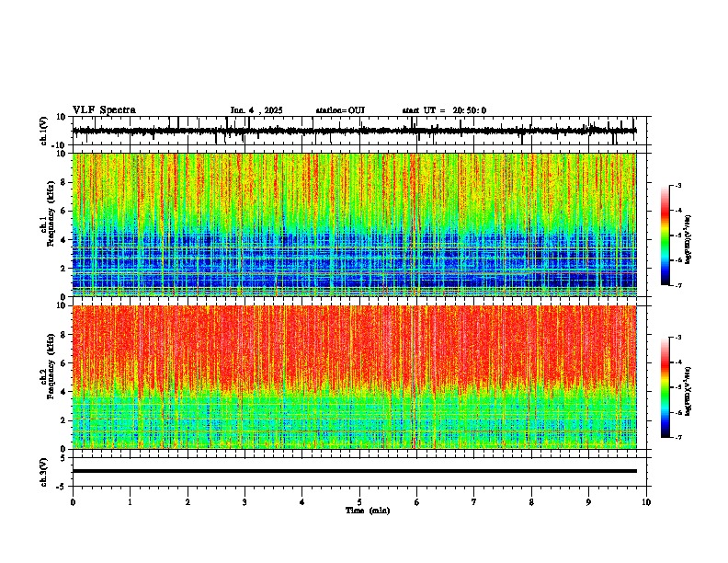The width and height of the screenshot is (728, 563).
Task: Click the ch.2 frequency spectrogram
Action: tap(355, 377)
